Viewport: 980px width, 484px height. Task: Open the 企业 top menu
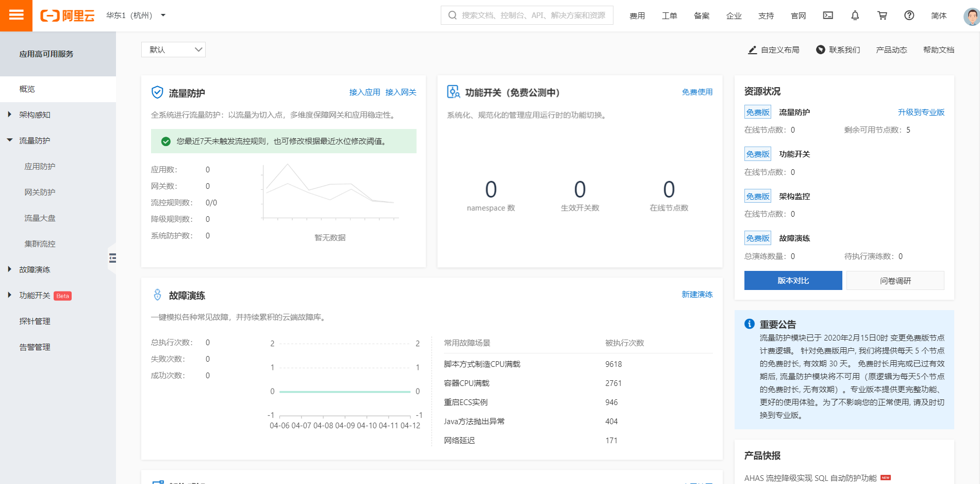734,15
